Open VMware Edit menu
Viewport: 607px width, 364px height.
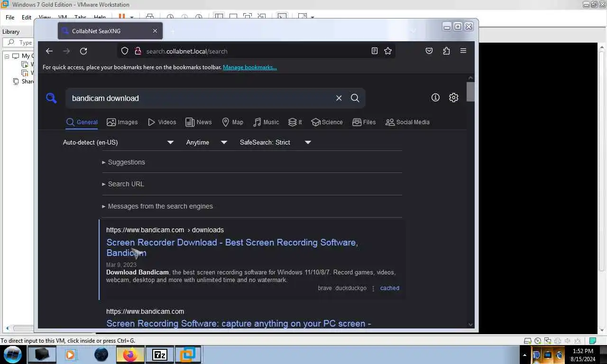click(27, 17)
